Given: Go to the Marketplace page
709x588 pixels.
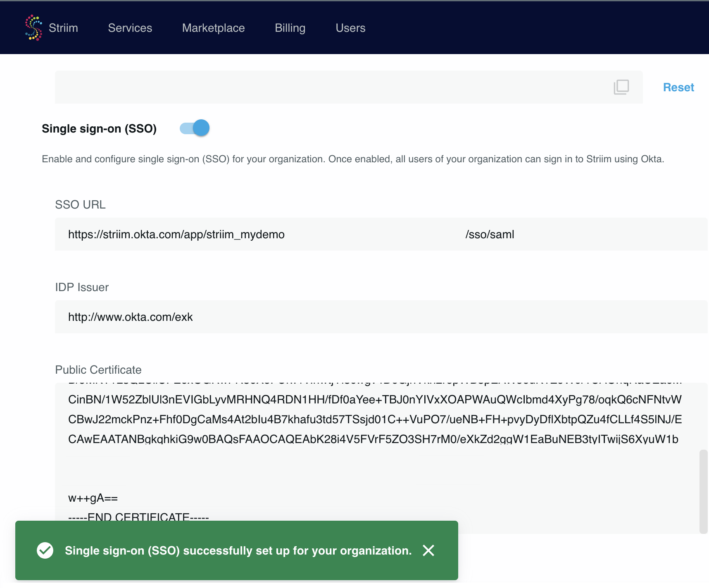Looking at the screenshot, I should [213, 28].
